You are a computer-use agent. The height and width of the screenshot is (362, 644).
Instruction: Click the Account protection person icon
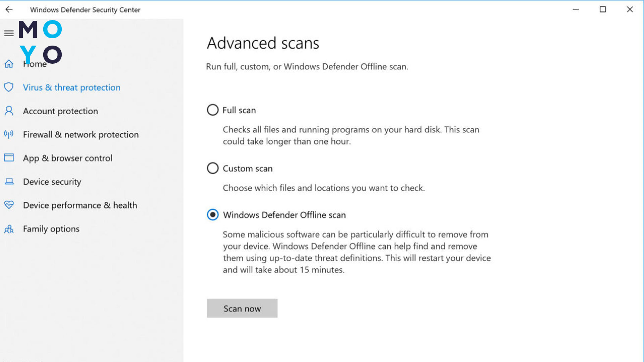pos(9,111)
